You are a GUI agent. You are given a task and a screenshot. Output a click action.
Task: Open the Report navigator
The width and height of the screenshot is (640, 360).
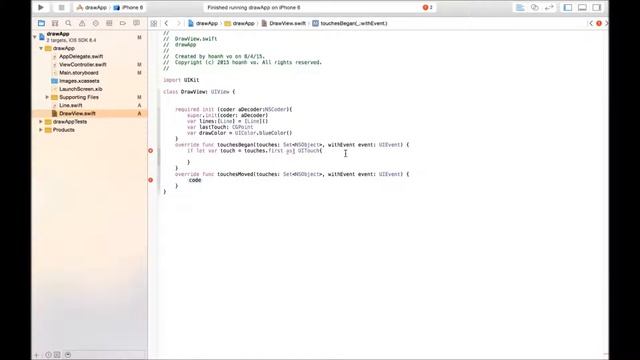136,23
